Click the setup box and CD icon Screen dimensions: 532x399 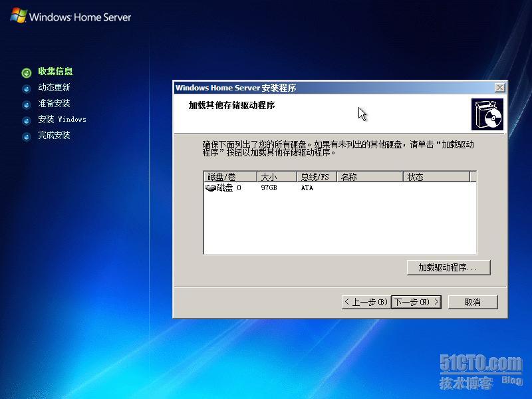pyautogui.click(x=487, y=114)
